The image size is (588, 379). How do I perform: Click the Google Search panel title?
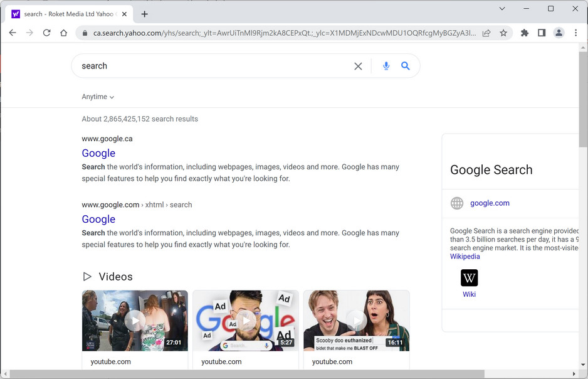491,169
